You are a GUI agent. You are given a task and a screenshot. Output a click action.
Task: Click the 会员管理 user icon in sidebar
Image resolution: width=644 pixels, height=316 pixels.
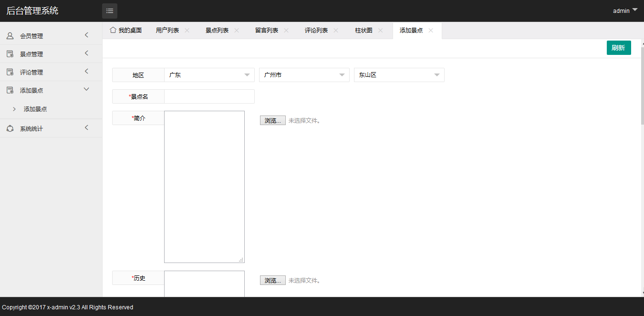pos(10,35)
